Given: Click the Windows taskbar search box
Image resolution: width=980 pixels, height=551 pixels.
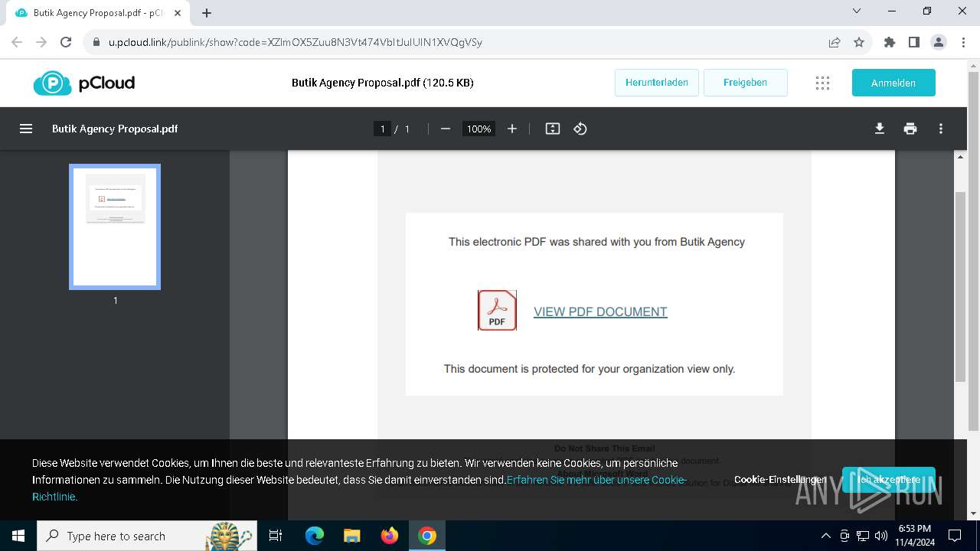Looking at the screenshot, I should [x=146, y=536].
